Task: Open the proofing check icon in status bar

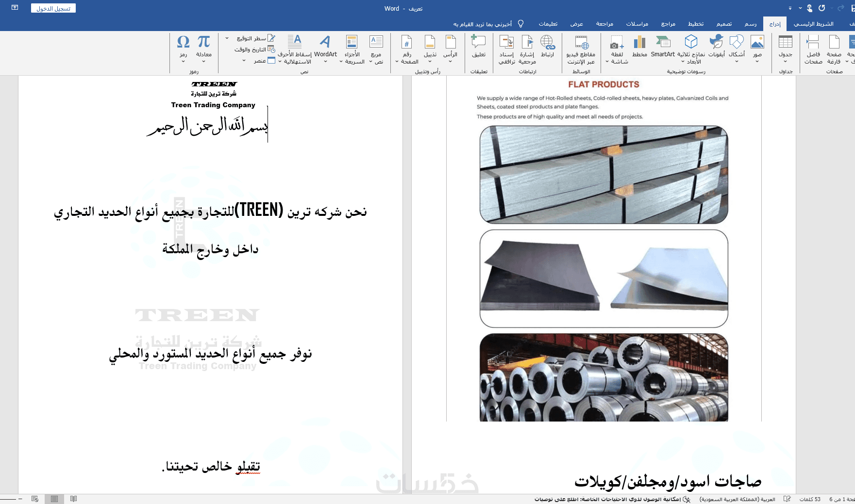Action: [x=787, y=499]
